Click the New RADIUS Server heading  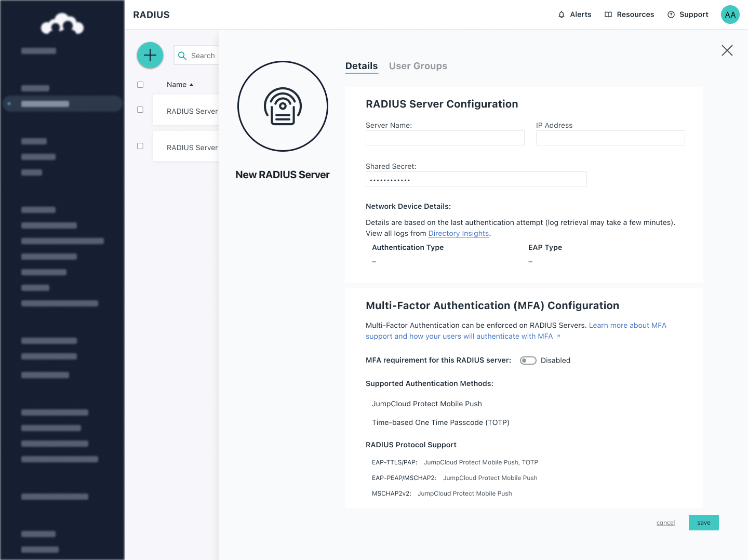[x=283, y=175]
